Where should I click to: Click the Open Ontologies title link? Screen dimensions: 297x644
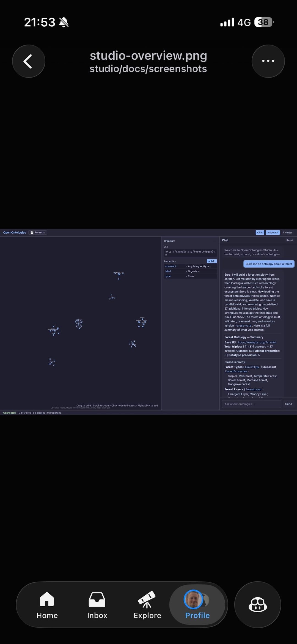(15, 232)
